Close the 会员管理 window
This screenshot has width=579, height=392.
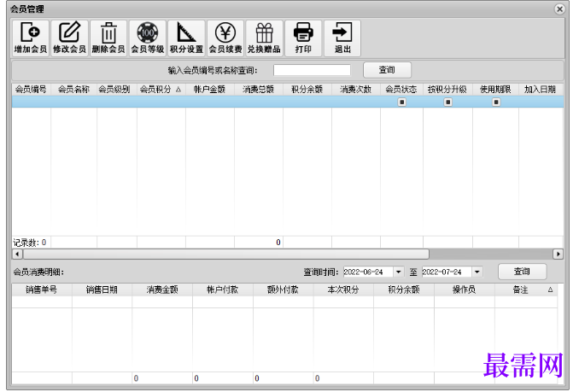coord(560,9)
